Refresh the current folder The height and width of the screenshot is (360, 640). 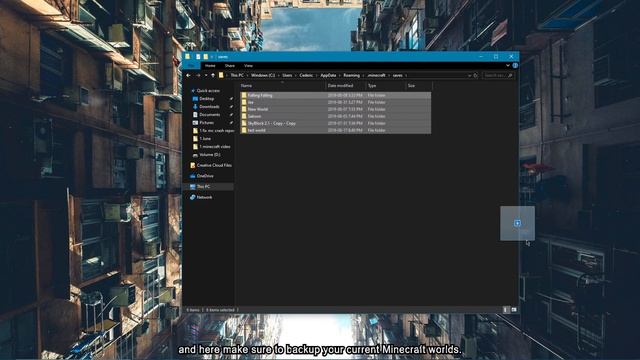tap(476, 76)
